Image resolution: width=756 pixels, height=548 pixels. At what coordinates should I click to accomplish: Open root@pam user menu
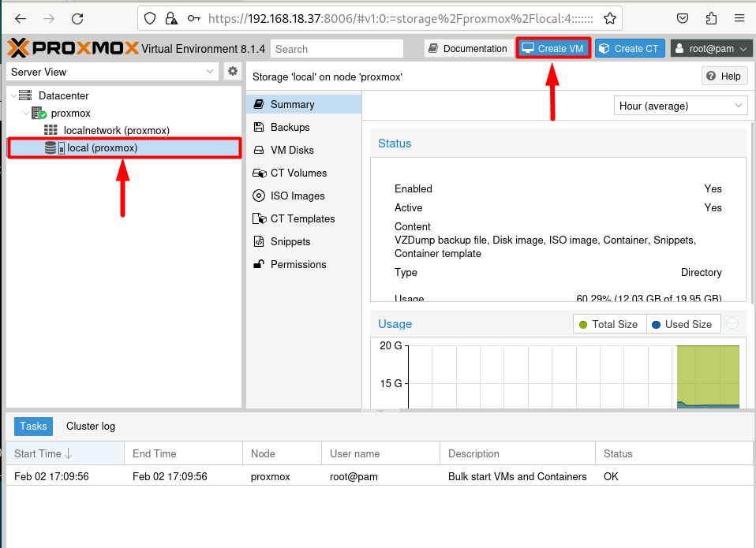[x=711, y=48]
